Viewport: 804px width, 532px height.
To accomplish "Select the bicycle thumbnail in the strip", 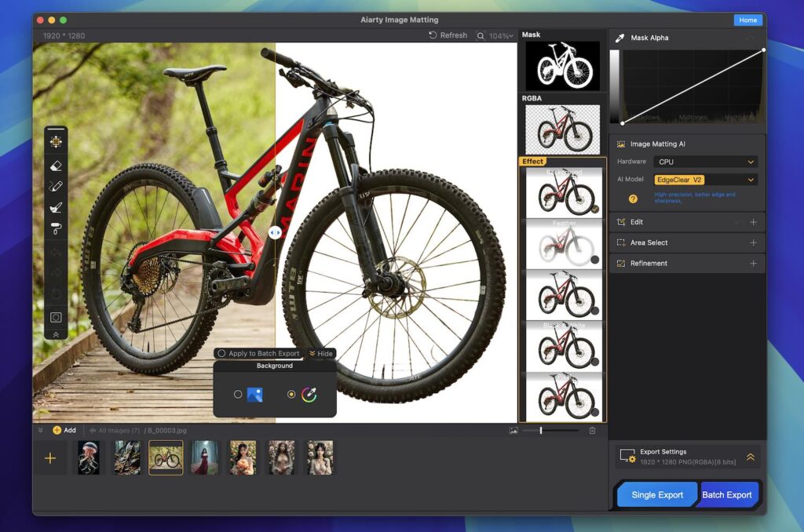I will tap(166, 457).
